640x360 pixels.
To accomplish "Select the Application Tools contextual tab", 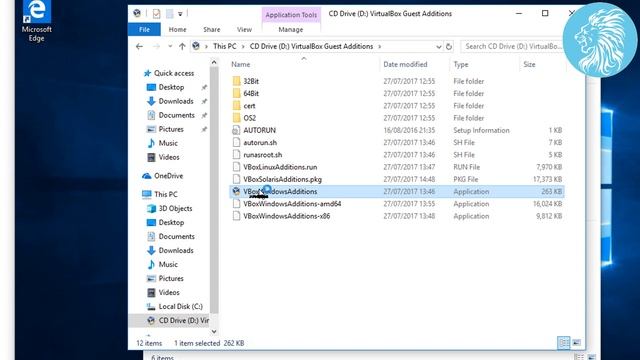I will point(291,15).
